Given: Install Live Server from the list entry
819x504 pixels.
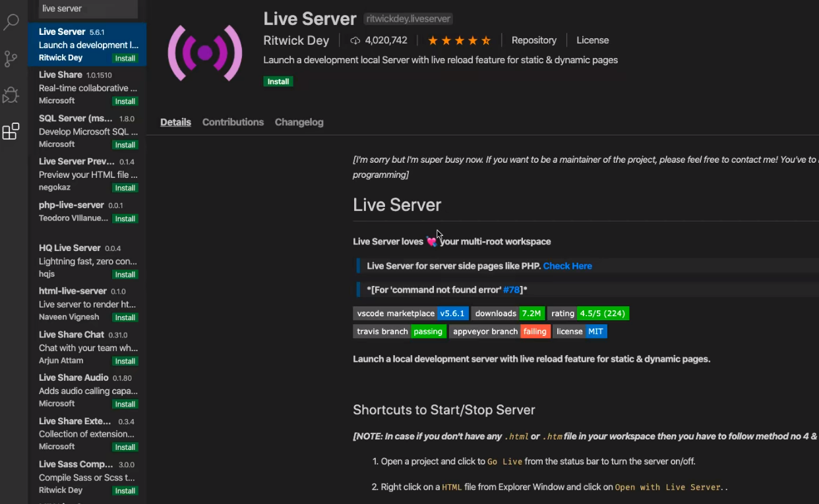Looking at the screenshot, I should [x=125, y=58].
